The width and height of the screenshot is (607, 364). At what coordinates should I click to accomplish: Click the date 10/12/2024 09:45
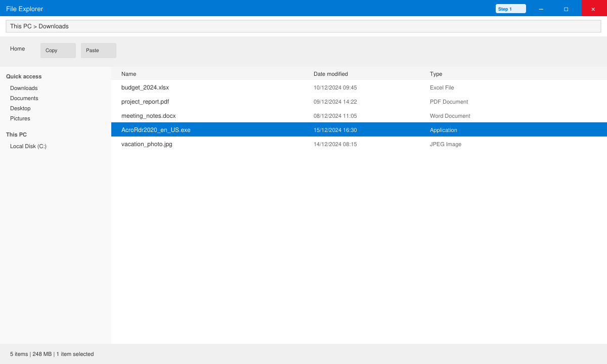pos(335,87)
